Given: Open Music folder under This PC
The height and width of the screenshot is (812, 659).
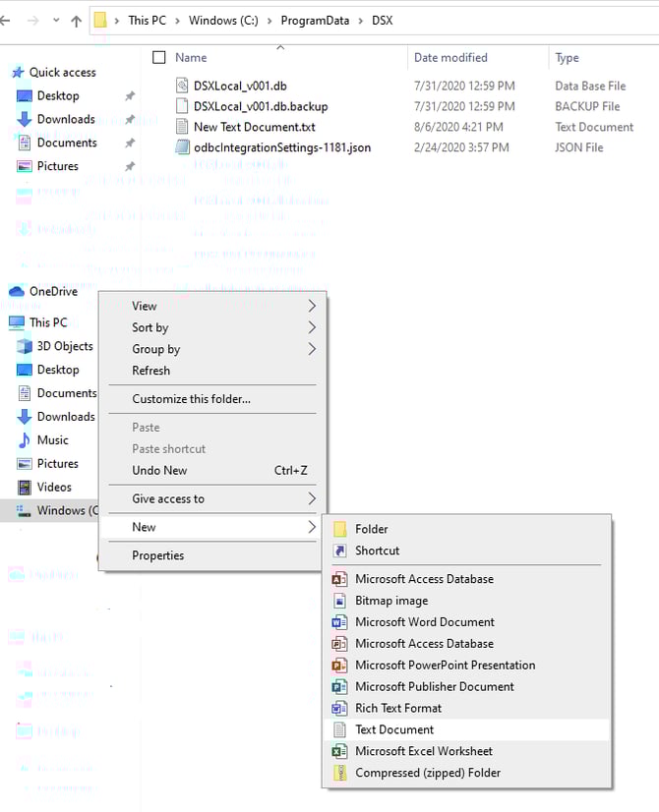Looking at the screenshot, I should (x=52, y=440).
